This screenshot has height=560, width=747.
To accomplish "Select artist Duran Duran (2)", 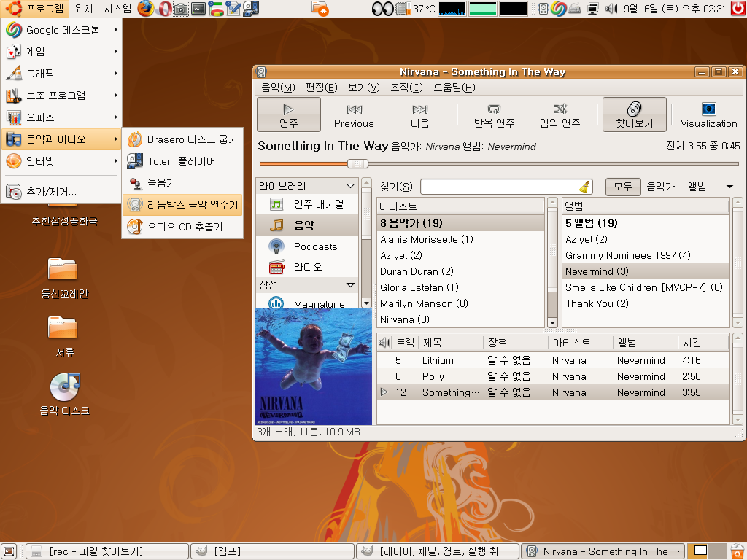I will [461, 271].
